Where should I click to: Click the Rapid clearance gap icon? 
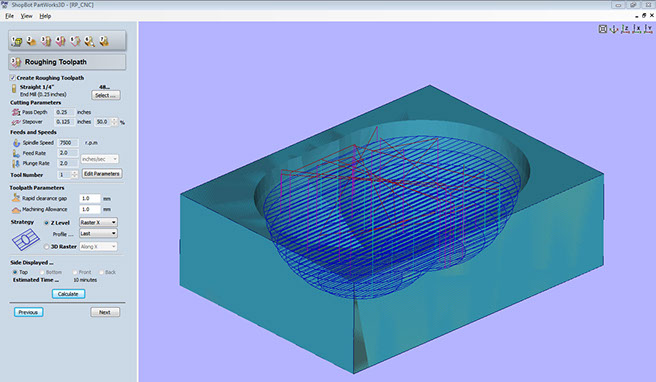point(16,198)
